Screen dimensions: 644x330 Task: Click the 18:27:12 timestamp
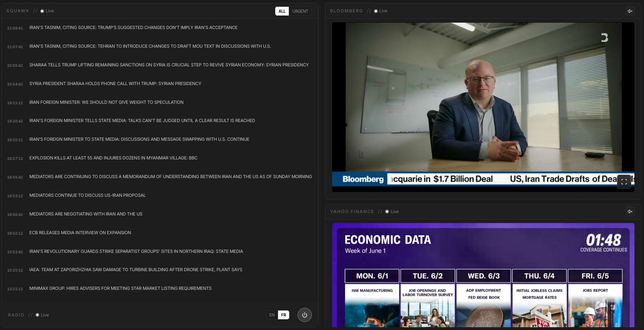15,159
